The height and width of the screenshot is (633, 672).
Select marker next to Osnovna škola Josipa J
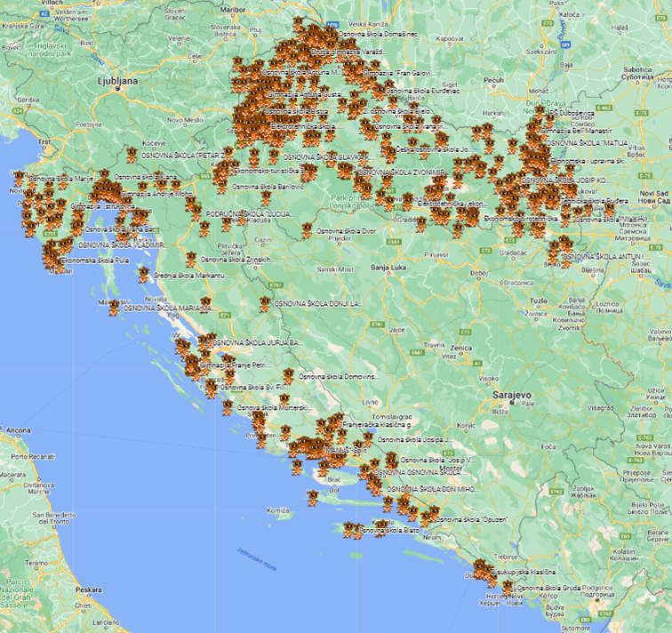pyautogui.click(x=368, y=439)
